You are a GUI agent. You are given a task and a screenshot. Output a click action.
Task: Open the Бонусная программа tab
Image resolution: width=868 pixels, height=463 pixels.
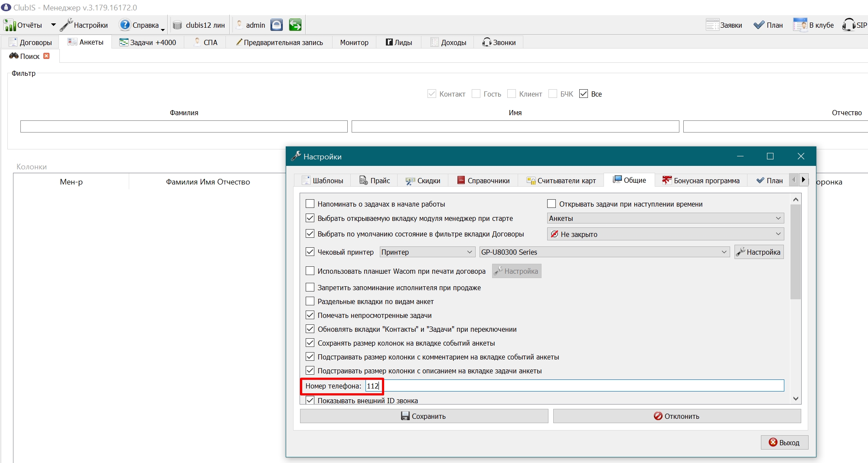(701, 181)
